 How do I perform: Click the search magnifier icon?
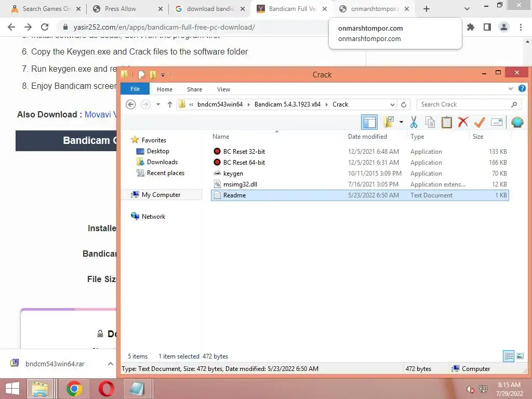pos(514,104)
